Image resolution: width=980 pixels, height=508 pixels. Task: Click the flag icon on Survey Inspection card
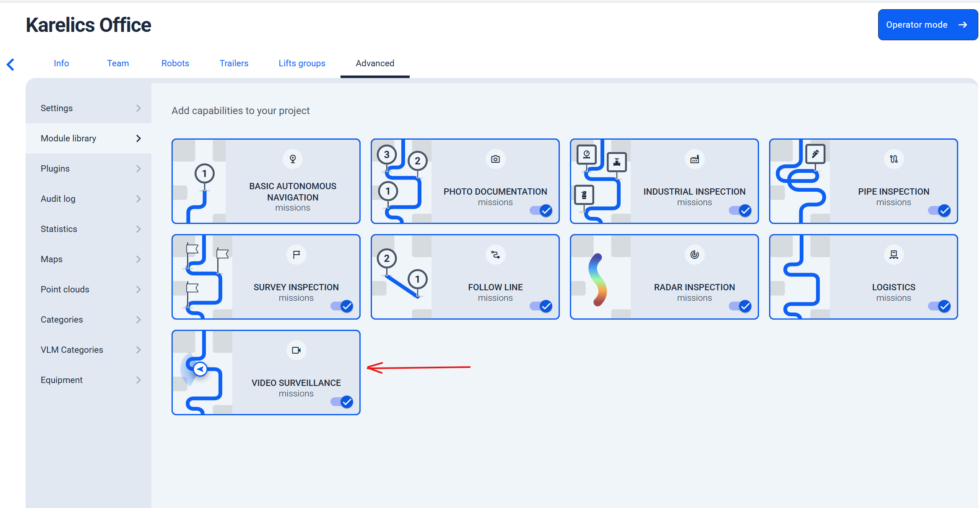[x=296, y=255]
